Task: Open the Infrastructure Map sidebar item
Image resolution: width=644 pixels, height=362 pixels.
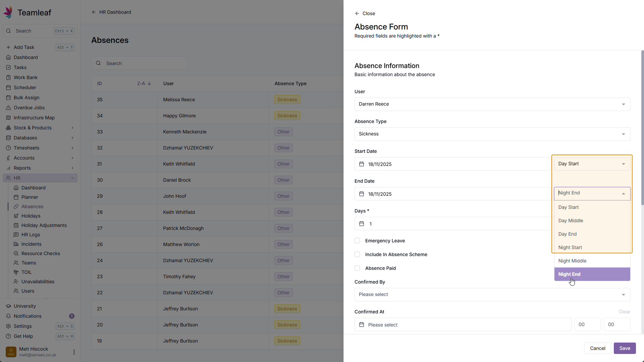Action: click(34, 118)
